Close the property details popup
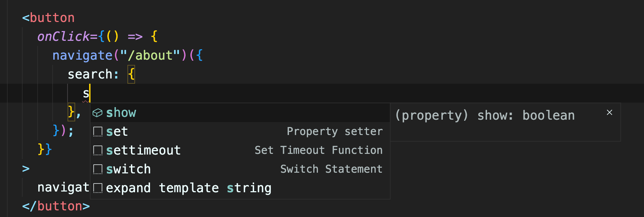Screen dimensions: 644x217 [609, 112]
